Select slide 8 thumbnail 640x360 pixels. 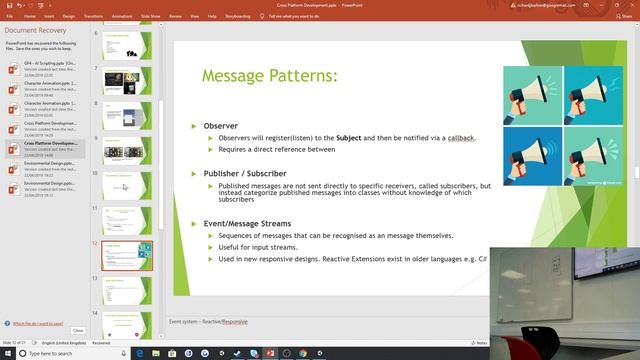tap(127, 116)
